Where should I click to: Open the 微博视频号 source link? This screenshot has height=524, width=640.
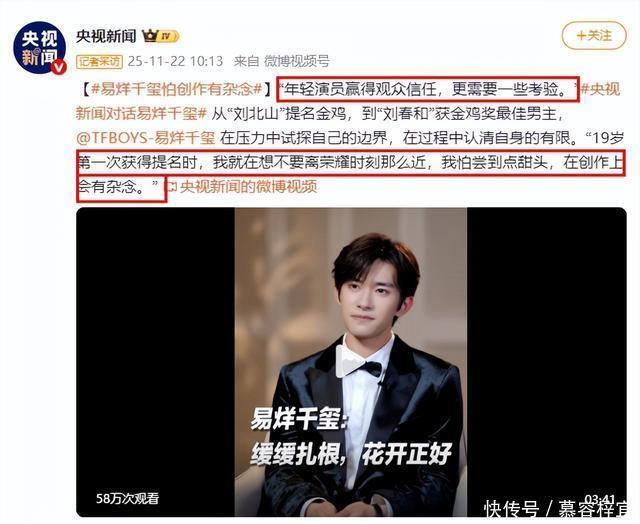pos(297,61)
